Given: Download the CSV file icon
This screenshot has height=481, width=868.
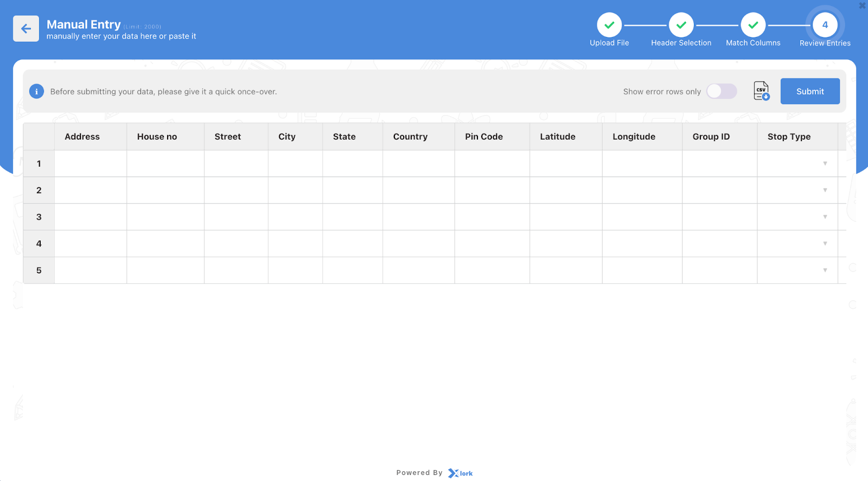Looking at the screenshot, I should point(761,91).
